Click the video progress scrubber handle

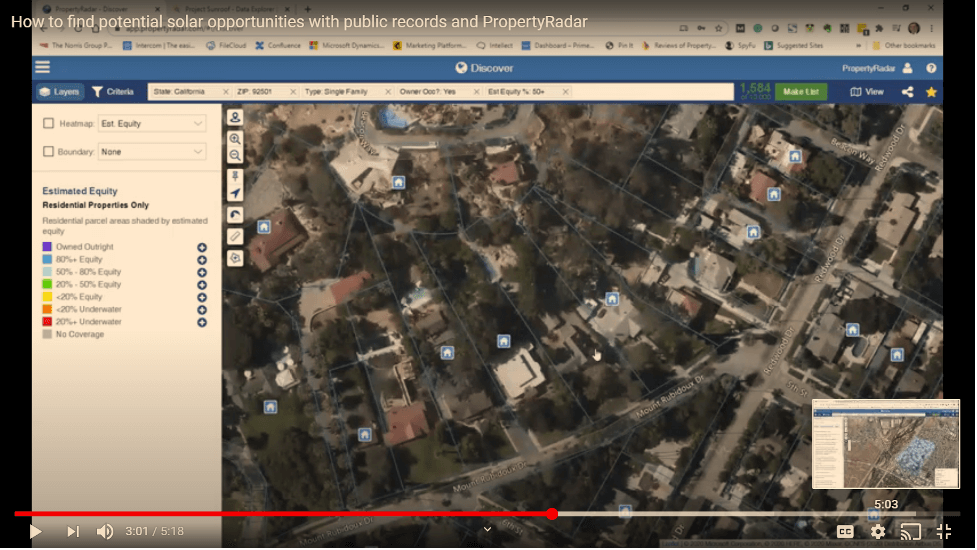[x=552, y=514]
